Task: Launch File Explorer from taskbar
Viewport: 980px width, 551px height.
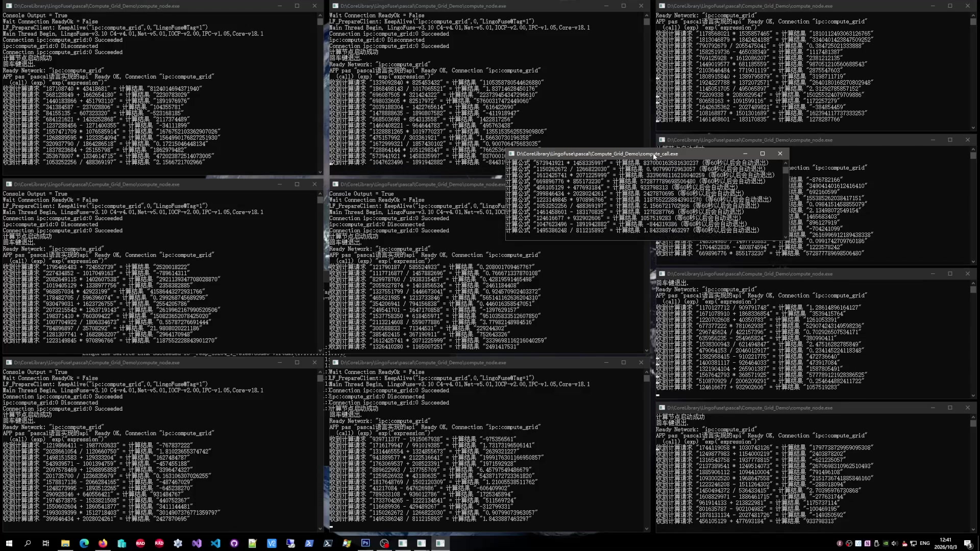Action: coord(65,543)
